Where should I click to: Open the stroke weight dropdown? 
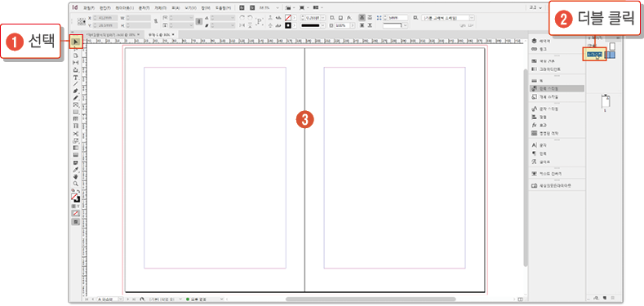click(323, 18)
